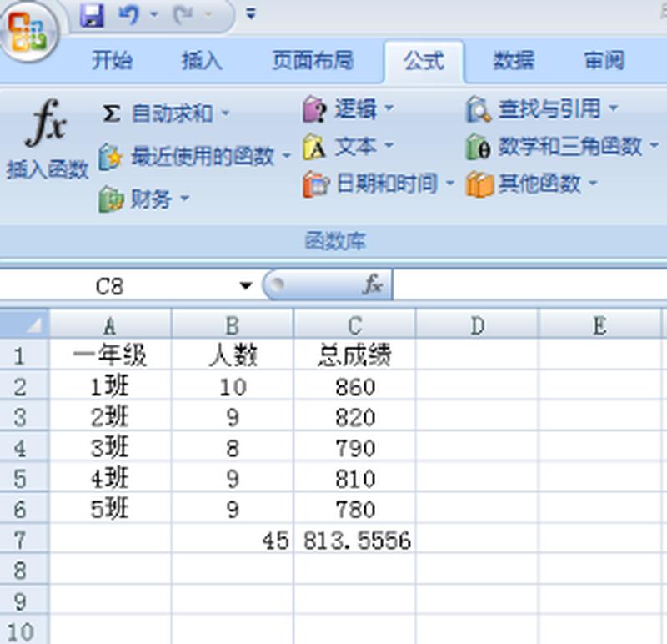Click the 逻辑 purple question-mark icon
The height and width of the screenshot is (644, 667).
point(315,109)
